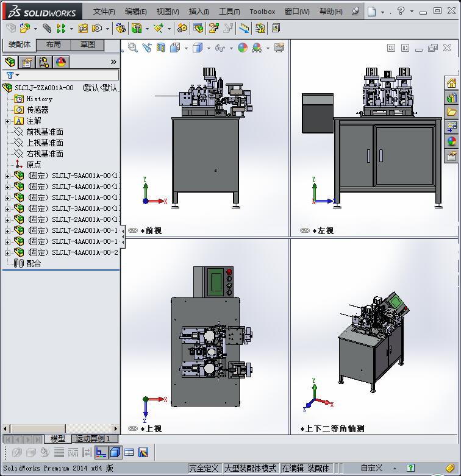Open the Toolbox menu
The image size is (461, 476).
click(x=262, y=12)
